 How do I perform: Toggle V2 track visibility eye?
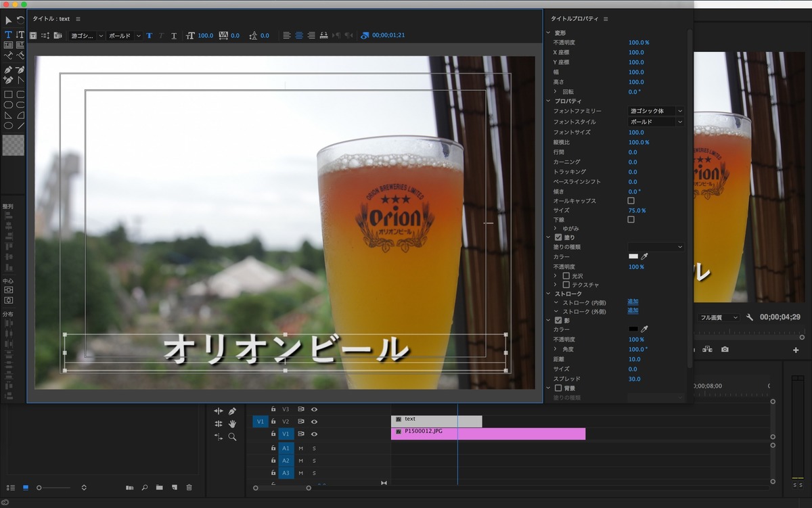coord(314,421)
